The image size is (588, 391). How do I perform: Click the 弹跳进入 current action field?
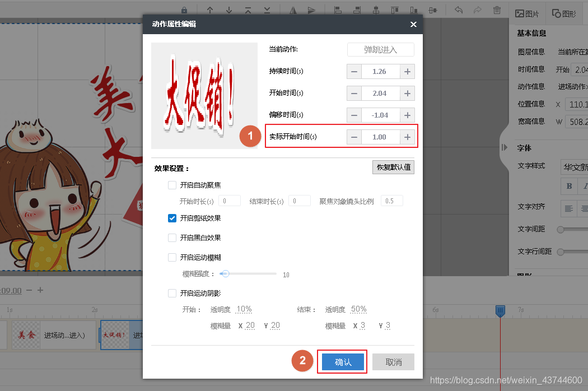pos(381,49)
